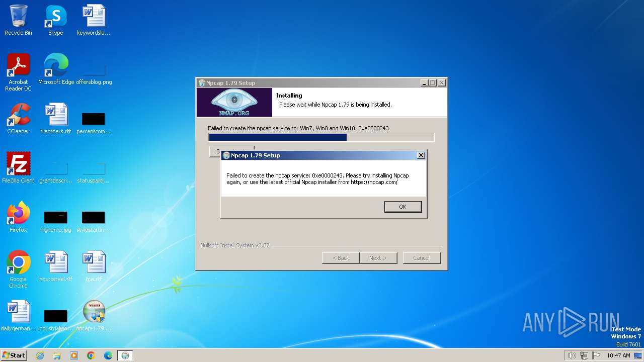Launch Microsoft Edge desktop shortcut
Screen dimensions: 644x362
tap(56, 69)
